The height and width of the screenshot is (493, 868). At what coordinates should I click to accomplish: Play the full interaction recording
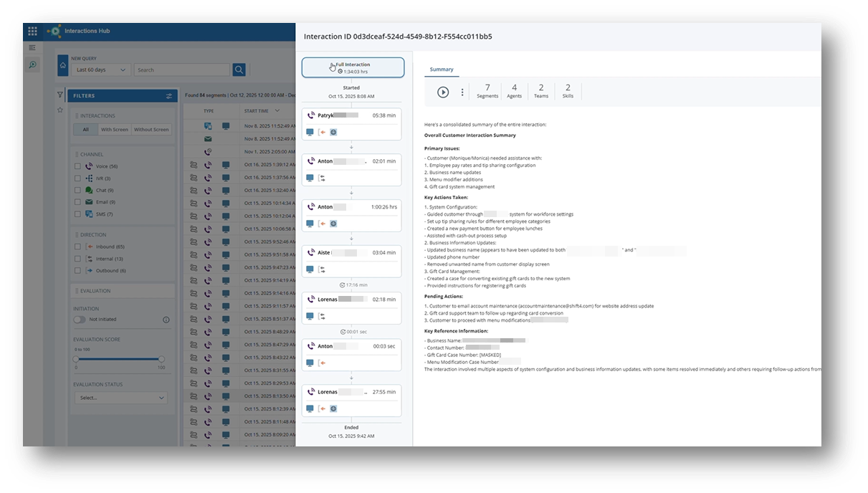[x=443, y=92]
